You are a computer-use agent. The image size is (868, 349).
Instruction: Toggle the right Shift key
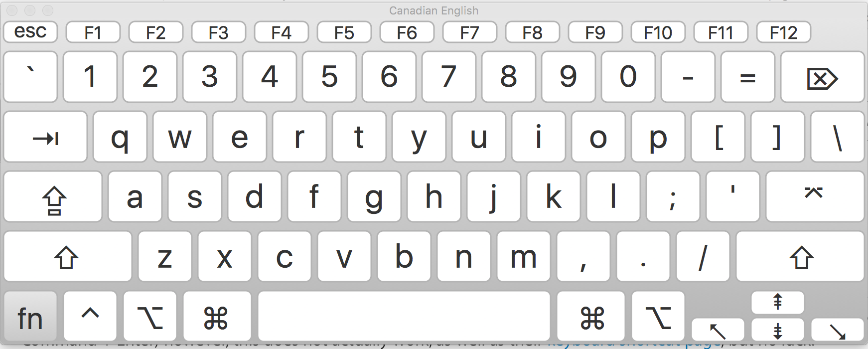[x=800, y=257]
